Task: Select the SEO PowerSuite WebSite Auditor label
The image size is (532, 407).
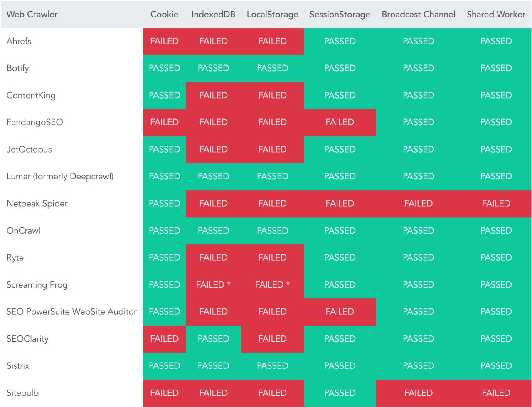Action: click(x=71, y=311)
